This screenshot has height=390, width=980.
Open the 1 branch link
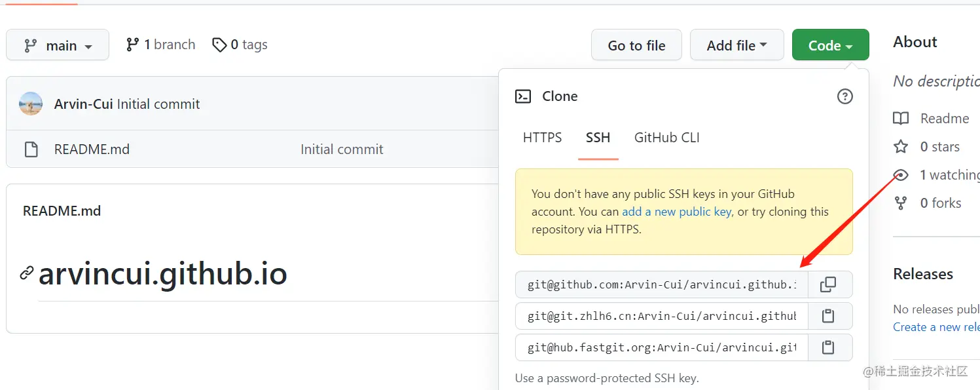(161, 45)
